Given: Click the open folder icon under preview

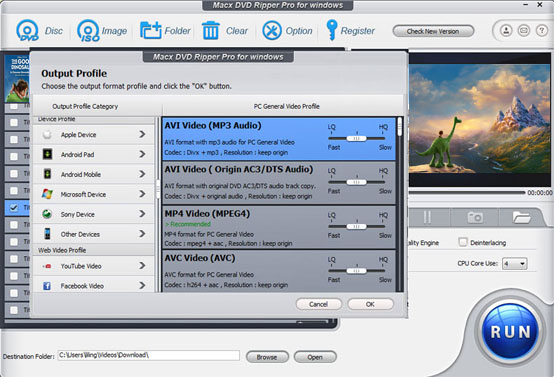Looking at the screenshot, I should pyautogui.click(x=521, y=217).
